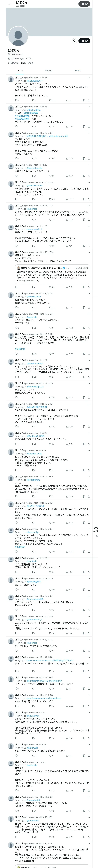Go back using the top arrow
The height and width of the screenshot is (868, 98).
coord(9,4)
